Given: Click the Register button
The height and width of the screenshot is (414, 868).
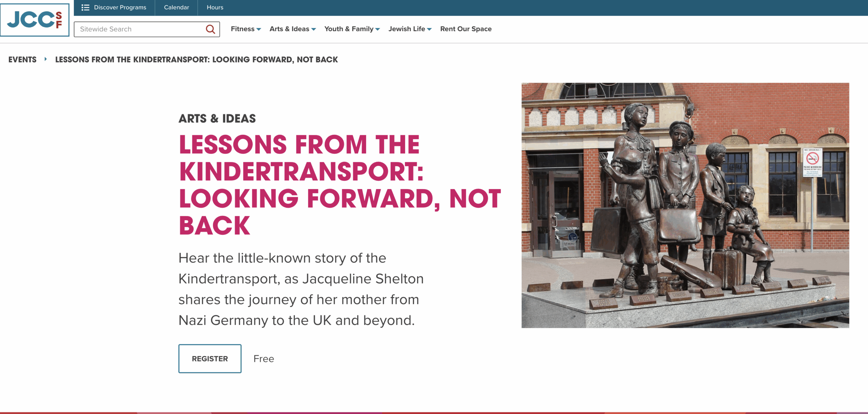Looking at the screenshot, I should point(210,359).
